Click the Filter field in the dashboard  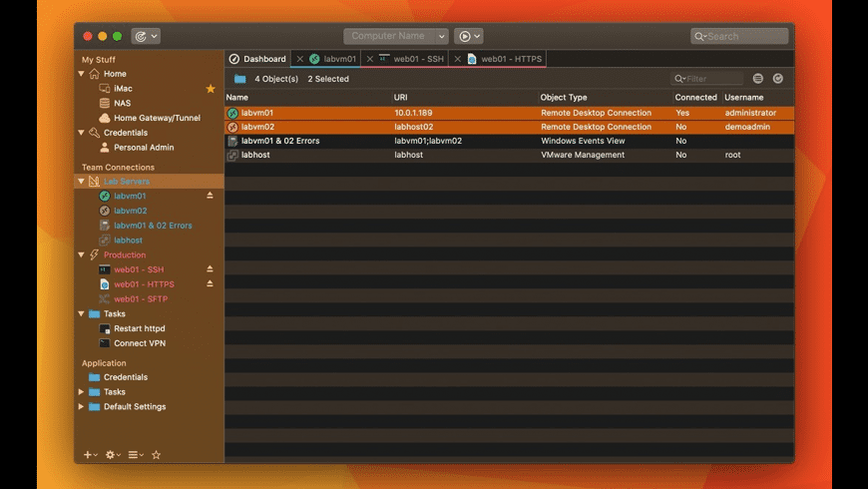click(707, 79)
